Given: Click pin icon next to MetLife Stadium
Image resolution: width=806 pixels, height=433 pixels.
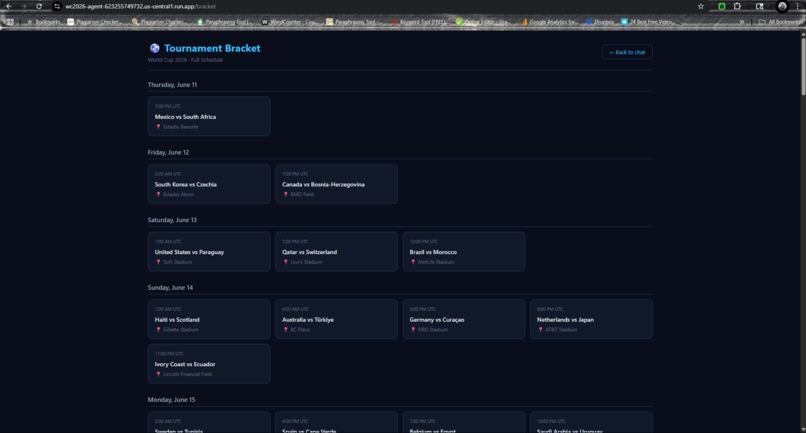Looking at the screenshot, I should 413,262.
